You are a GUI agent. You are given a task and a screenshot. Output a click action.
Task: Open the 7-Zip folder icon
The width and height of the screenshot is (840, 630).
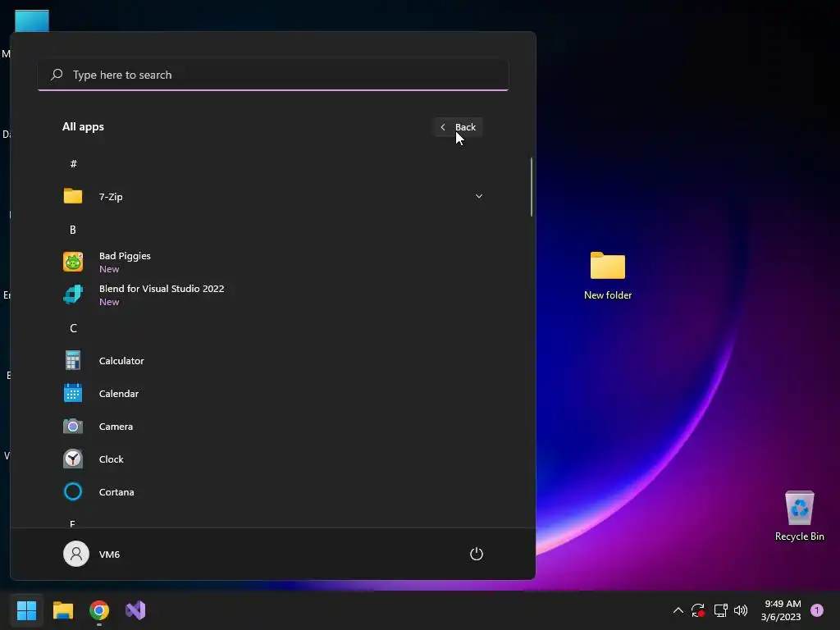(73, 196)
